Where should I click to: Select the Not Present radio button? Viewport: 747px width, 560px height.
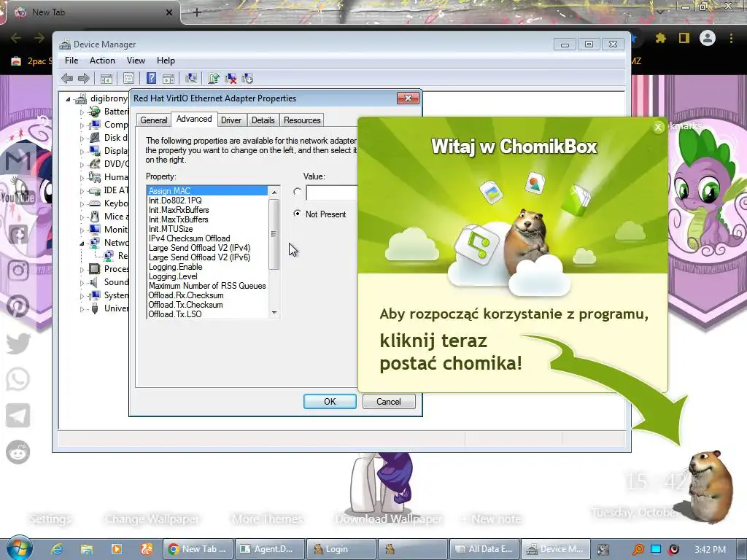tap(298, 214)
